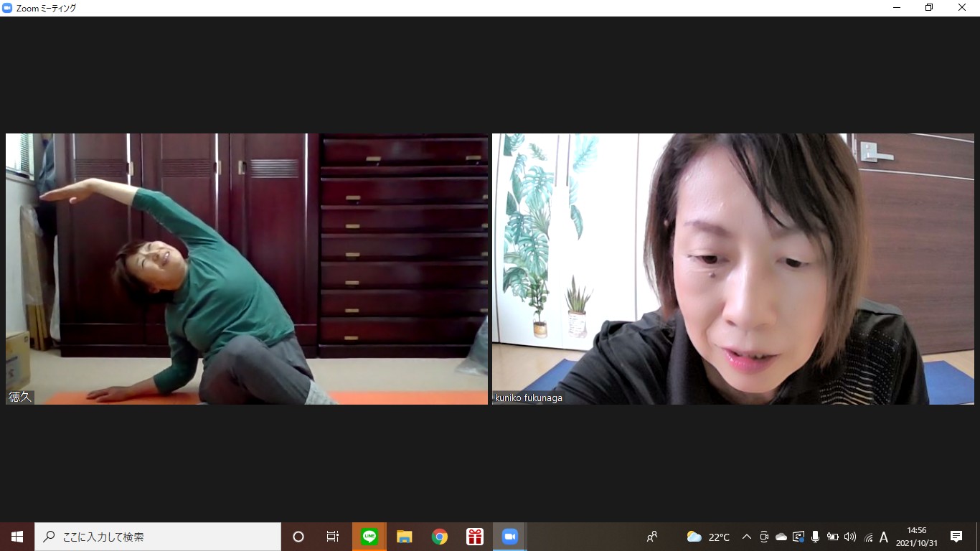Select the 徳久 participant video tile
Viewport: 980px width, 551px height.
(247, 269)
